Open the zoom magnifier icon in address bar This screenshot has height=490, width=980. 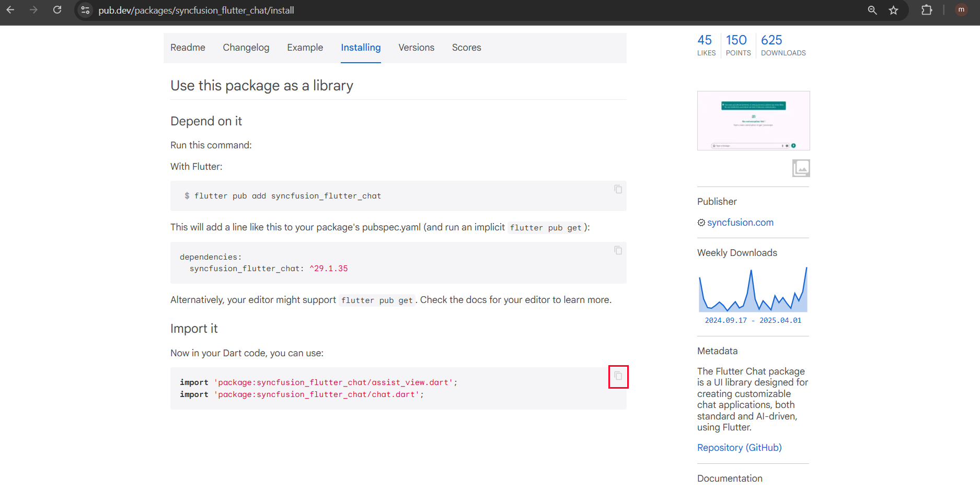872,10
